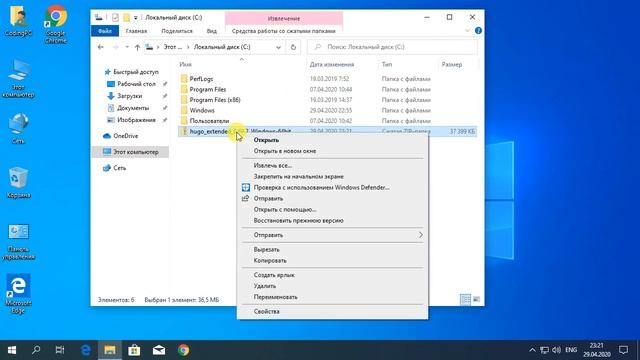Image resolution: width=640 pixels, height=360 pixels.
Task: Expand the address bar history dropdown
Action: [278, 47]
